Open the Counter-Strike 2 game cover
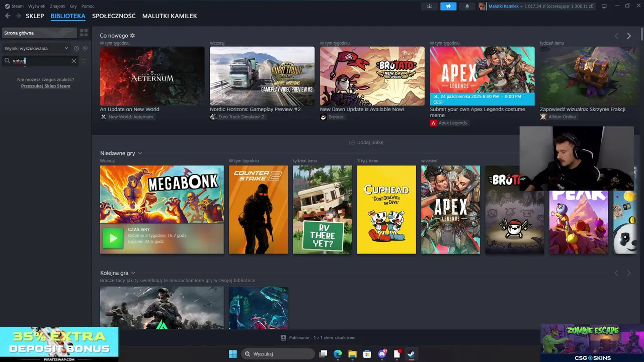This screenshot has width=644, height=362. pos(258,210)
